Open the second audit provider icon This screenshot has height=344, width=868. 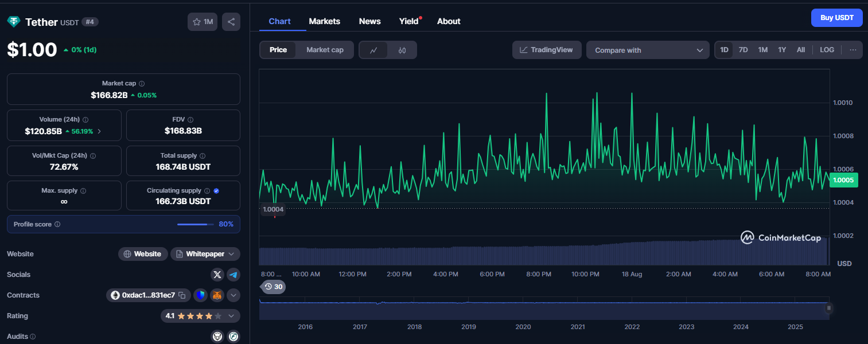(233, 337)
